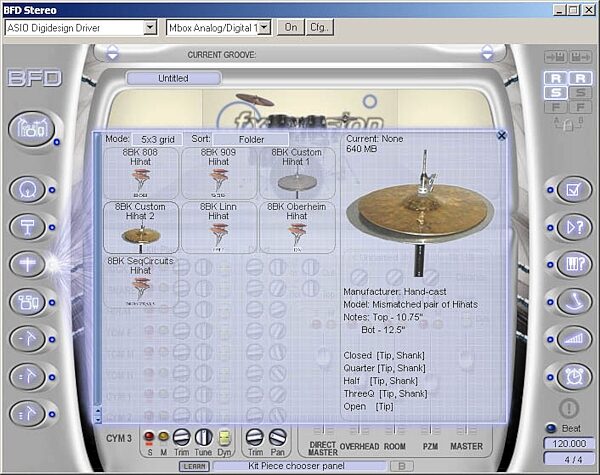Screen dimensions: 600x475
Task: Close the kit piece chooser with X
Action: 501,135
